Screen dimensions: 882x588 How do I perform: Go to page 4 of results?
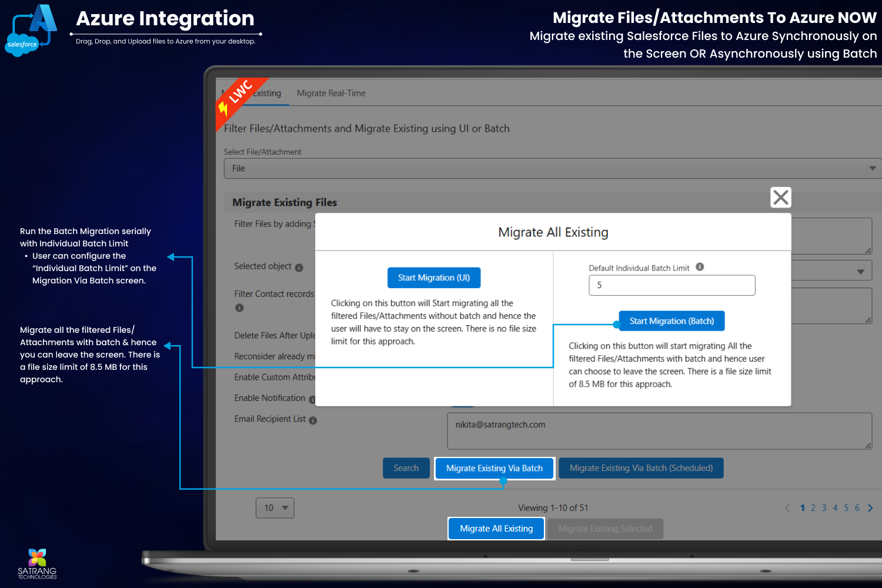tap(835, 508)
